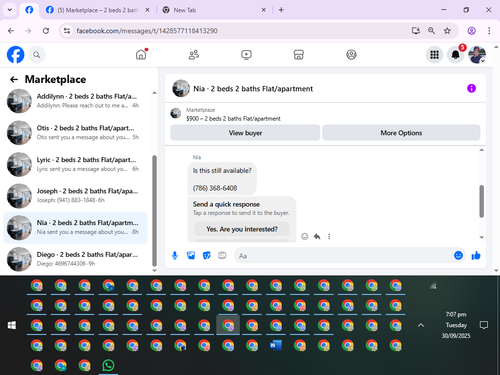Reply to Nia's message with arrow icon
This screenshot has height=375, width=500.
click(x=317, y=236)
